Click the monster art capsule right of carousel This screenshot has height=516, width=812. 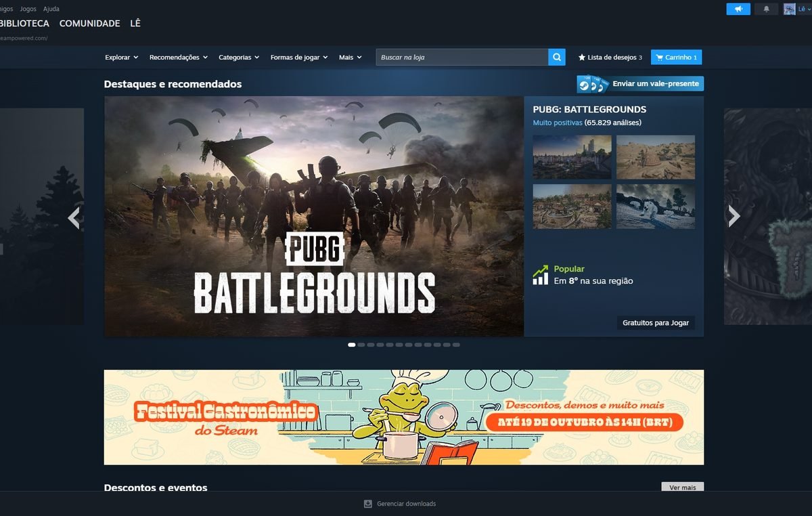click(768, 217)
